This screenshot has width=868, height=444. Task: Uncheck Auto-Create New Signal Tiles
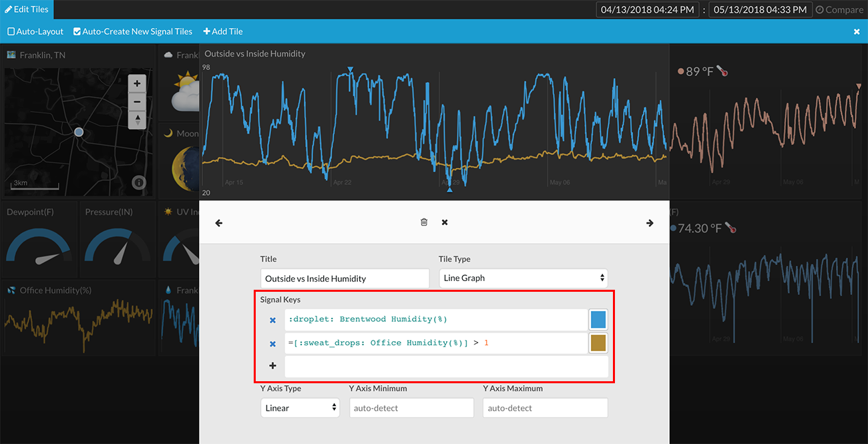tap(77, 31)
